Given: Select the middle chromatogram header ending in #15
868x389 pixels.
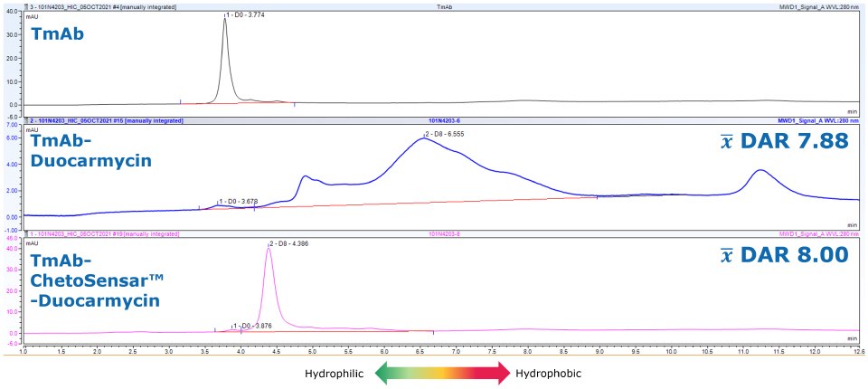Looking at the screenshot, I should click(x=104, y=119).
